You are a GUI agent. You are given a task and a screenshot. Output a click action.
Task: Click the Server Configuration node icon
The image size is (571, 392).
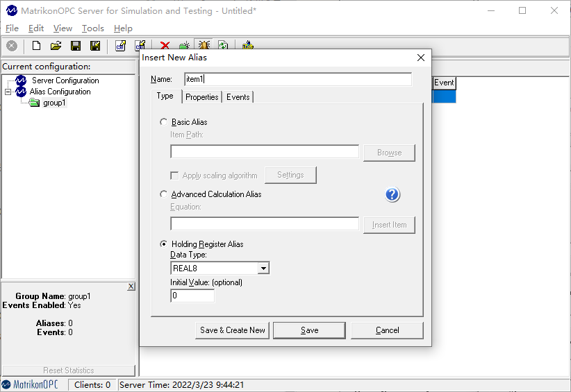[21, 80]
